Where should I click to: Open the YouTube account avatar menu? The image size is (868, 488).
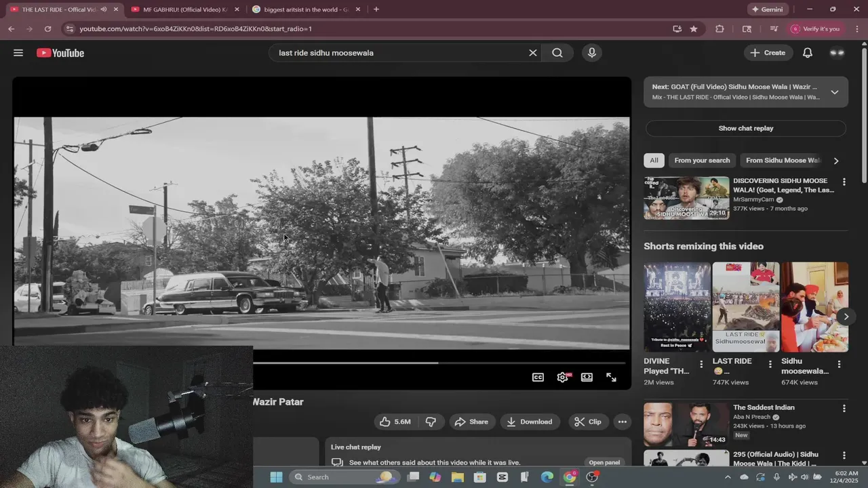pos(837,53)
